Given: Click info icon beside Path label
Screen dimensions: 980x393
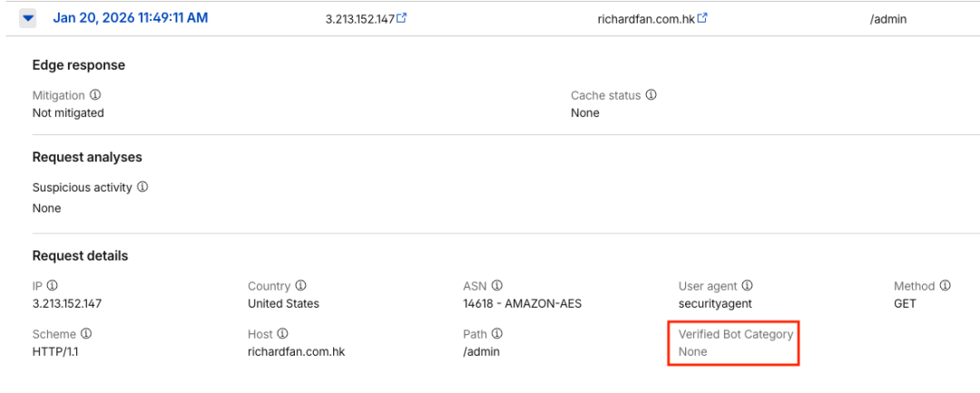Looking at the screenshot, I should click(x=497, y=334).
